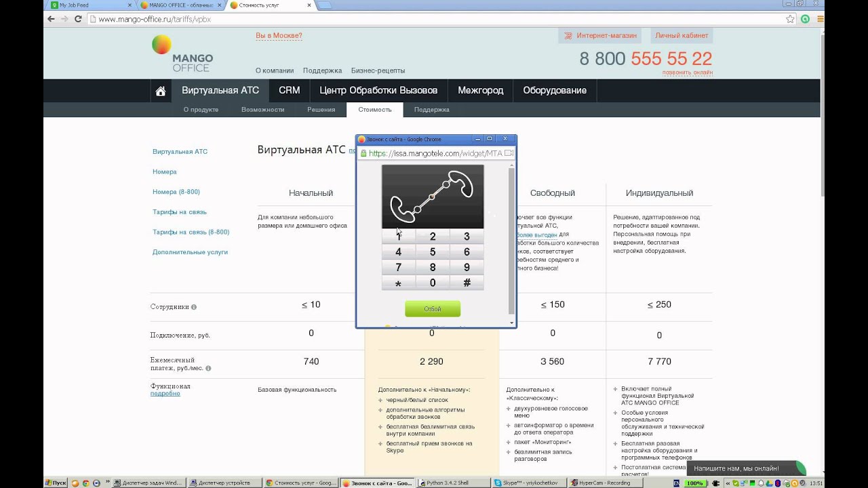This screenshot has width=868, height=488.
Task: Dial the star key on keypad
Action: [x=399, y=283]
